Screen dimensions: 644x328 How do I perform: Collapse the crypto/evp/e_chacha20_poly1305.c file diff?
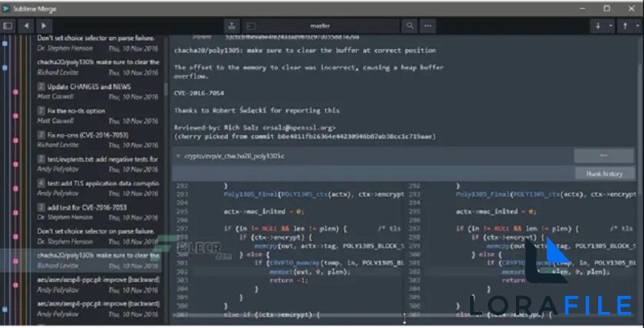178,156
